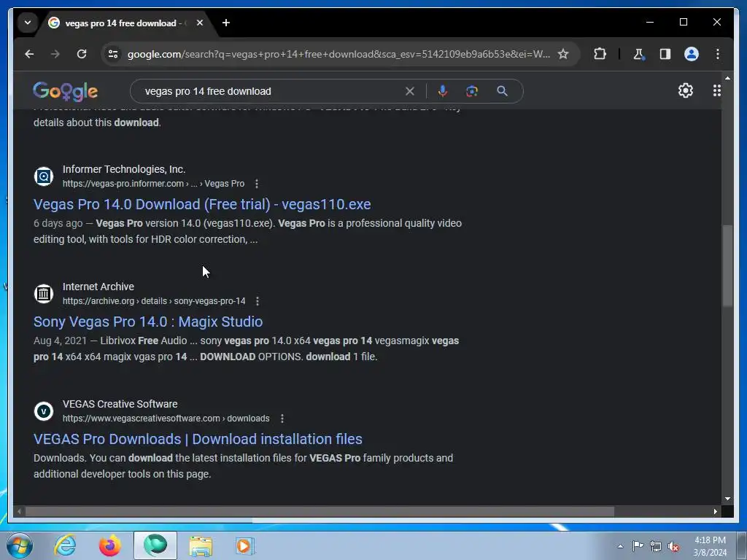Open the tab search dropdown arrow
The width and height of the screenshot is (747, 560).
tap(28, 23)
